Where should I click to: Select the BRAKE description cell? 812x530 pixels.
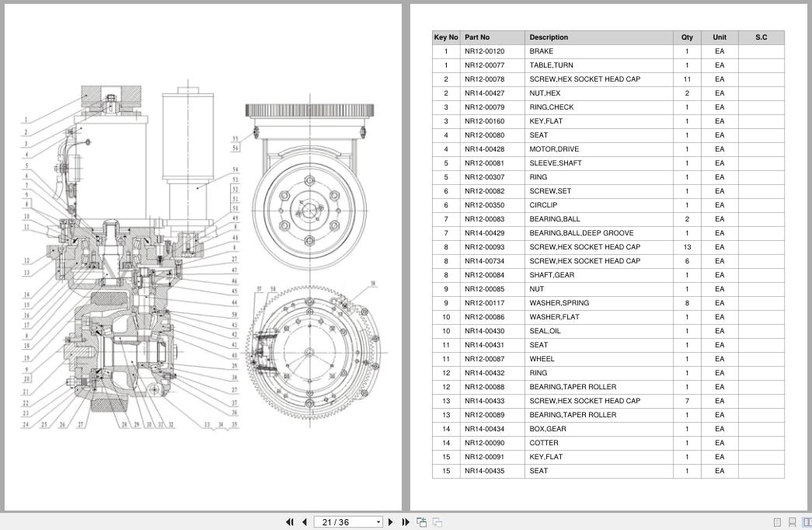click(598, 51)
